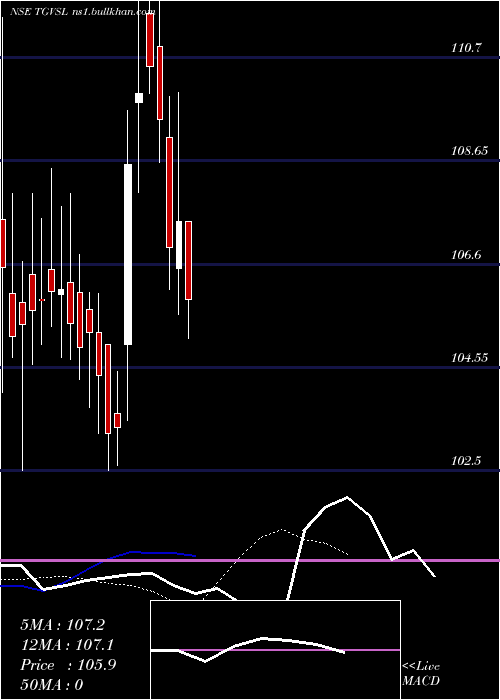The image size is (500, 700).
Task: Click the <<Live MACD label
Action: tap(421, 673)
